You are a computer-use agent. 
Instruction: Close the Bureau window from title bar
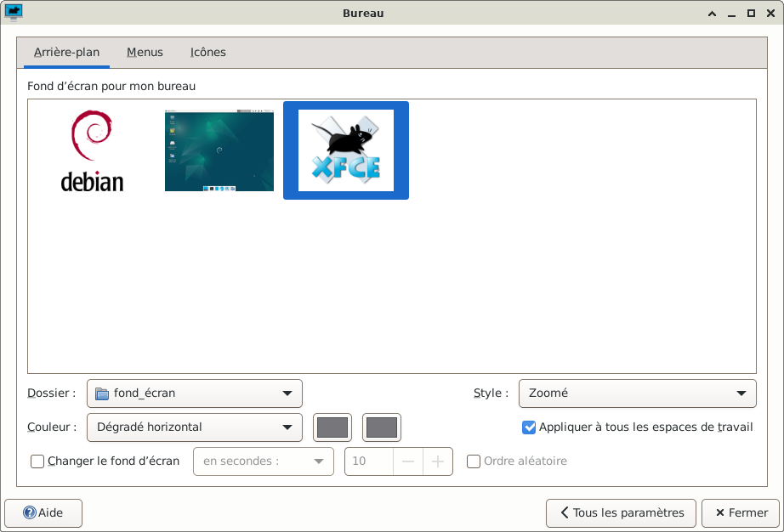click(x=770, y=14)
